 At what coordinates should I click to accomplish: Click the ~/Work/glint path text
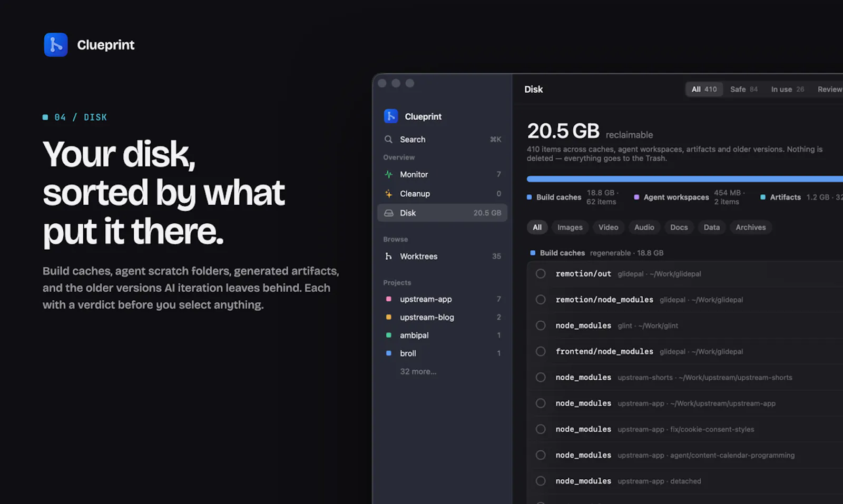658,326
